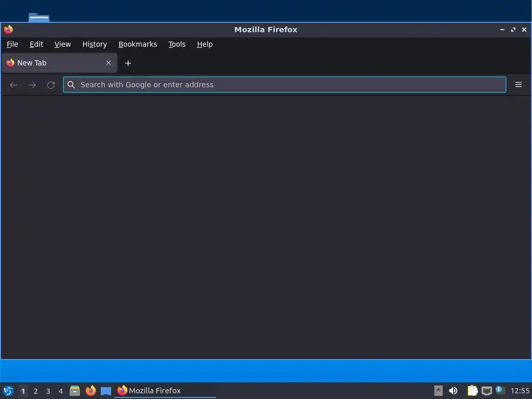The width and height of the screenshot is (532, 399).
Task: Close the Mozilla Firefox window
Action: (524, 30)
